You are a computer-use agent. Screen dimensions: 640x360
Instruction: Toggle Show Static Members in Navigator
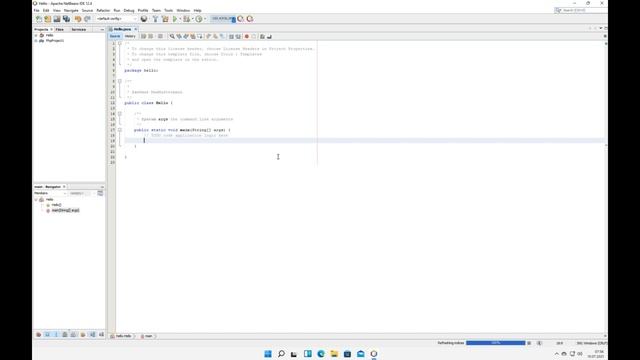56,335
